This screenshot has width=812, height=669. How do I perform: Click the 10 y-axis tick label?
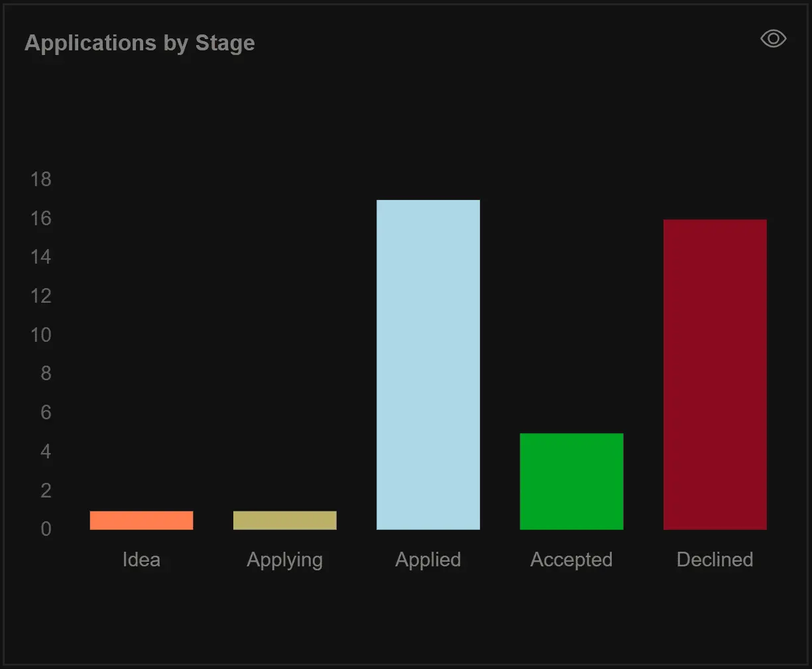[40, 335]
